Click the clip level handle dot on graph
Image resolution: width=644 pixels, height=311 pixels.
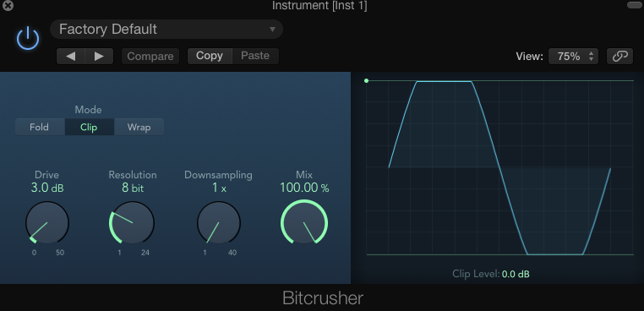pos(366,81)
